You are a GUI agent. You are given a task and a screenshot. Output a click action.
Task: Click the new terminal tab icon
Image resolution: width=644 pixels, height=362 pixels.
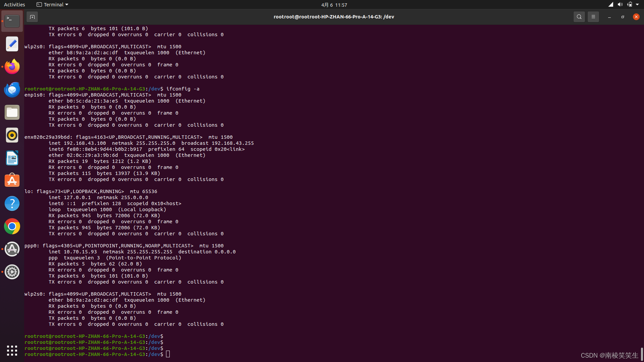click(x=32, y=17)
